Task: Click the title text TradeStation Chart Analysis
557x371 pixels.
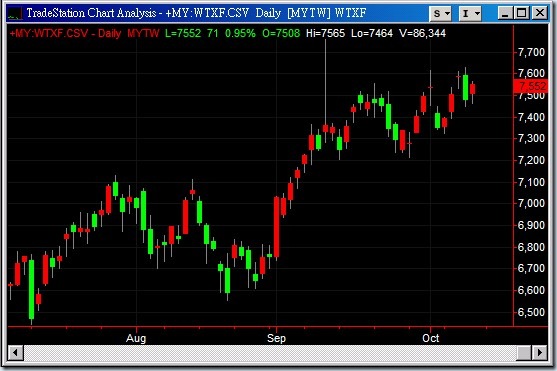Action: [92, 14]
